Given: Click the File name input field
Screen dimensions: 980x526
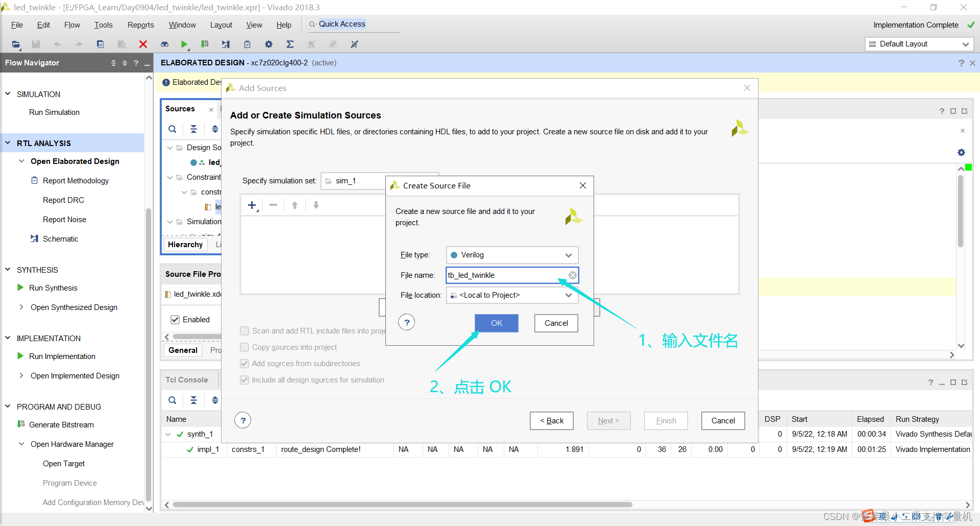Looking at the screenshot, I should pos(505,275).
